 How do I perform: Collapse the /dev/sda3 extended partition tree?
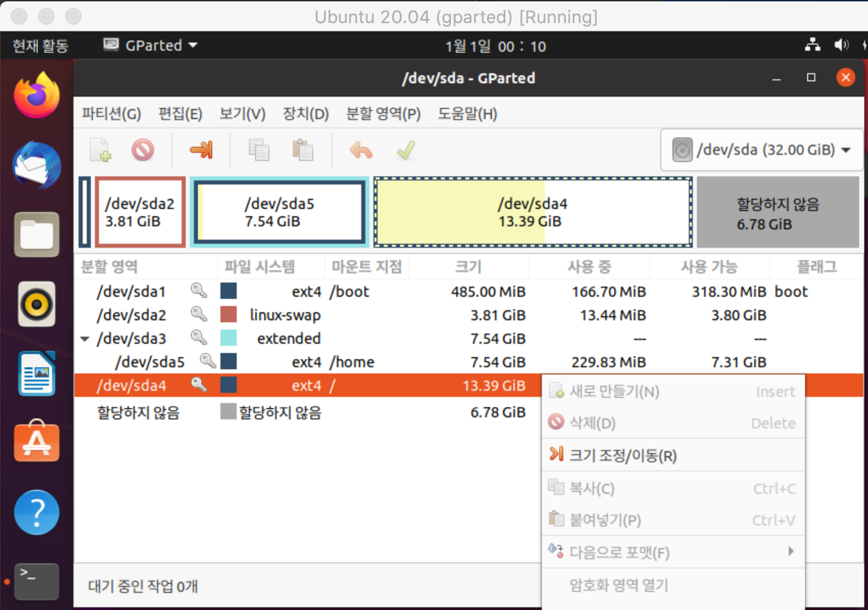[x=84, y=338]
